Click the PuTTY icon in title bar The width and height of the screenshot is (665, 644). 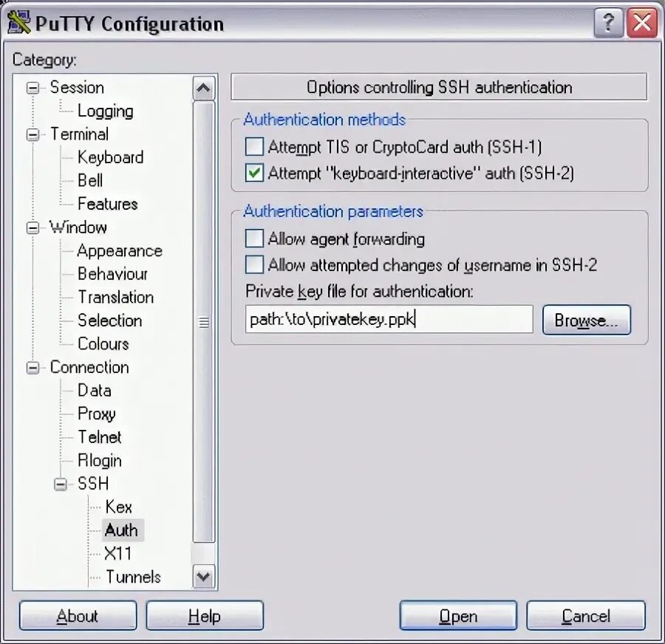(x=19, y=23)
